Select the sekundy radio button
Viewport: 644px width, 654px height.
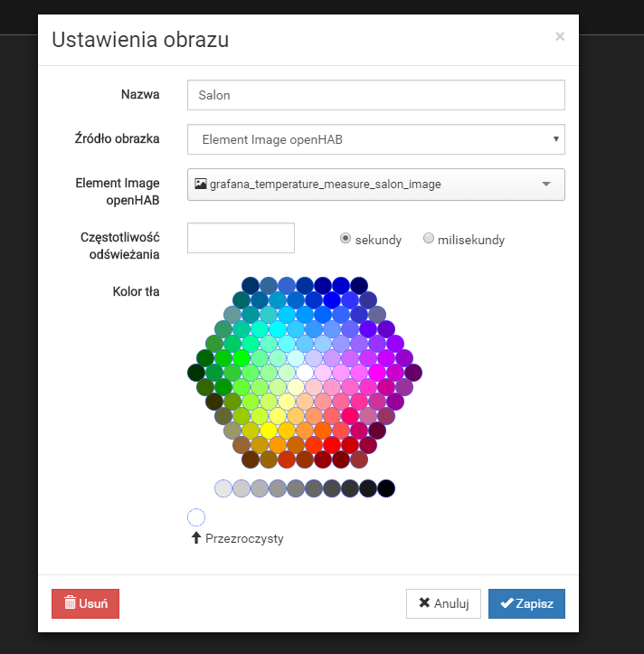pos(346,239)
